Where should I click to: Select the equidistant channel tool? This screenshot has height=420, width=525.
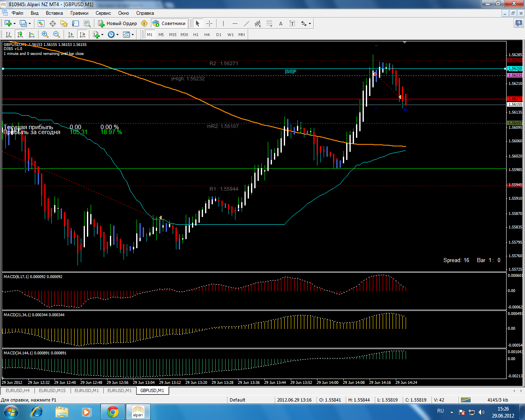[258, 23]
